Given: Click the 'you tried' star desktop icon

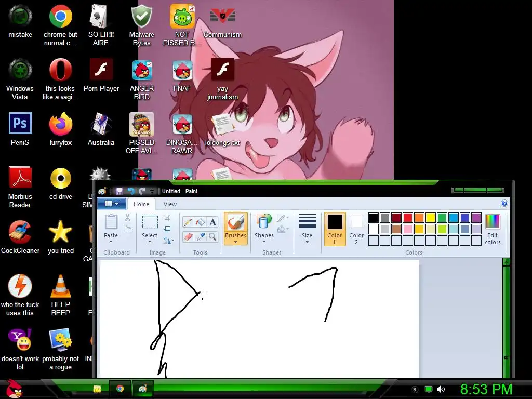Looking at the screenshot, I should (60, 237).
